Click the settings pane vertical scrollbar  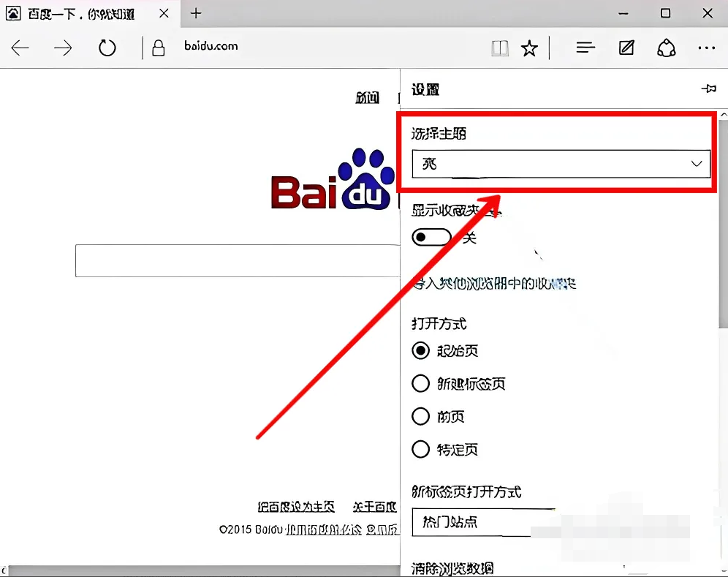click(724, 223)
